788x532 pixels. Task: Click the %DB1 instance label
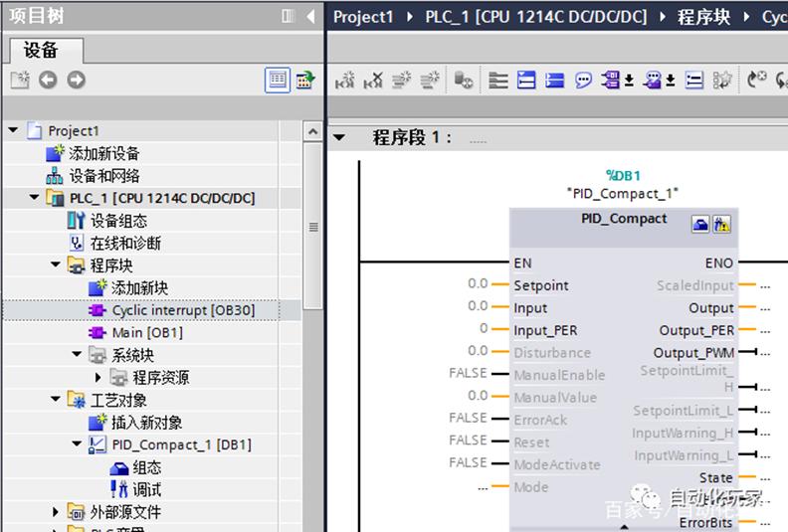(x=623, y=176)
